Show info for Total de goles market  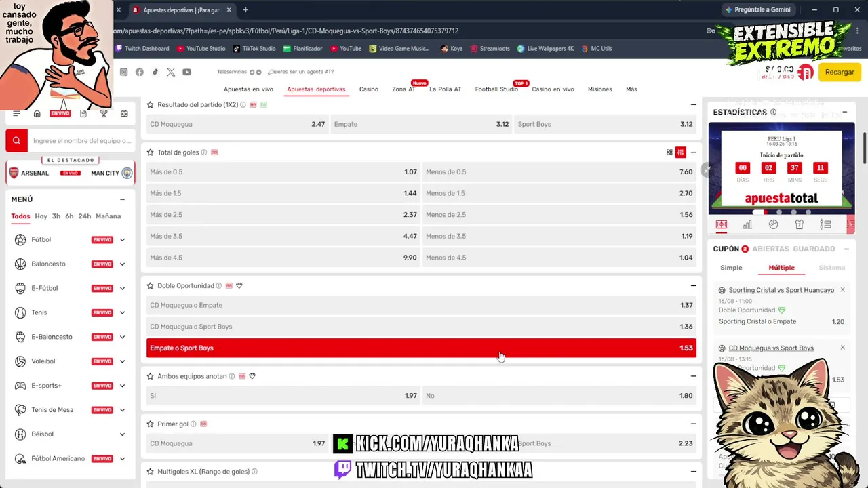pyautogui.click(x=203, y=152)
